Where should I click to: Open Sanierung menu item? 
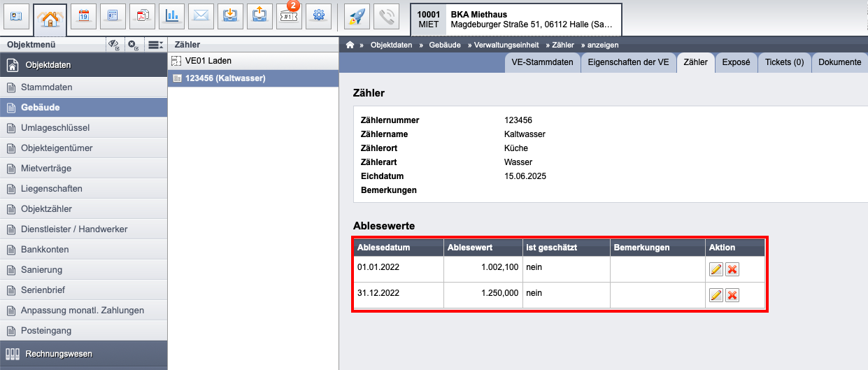(84, 270)
